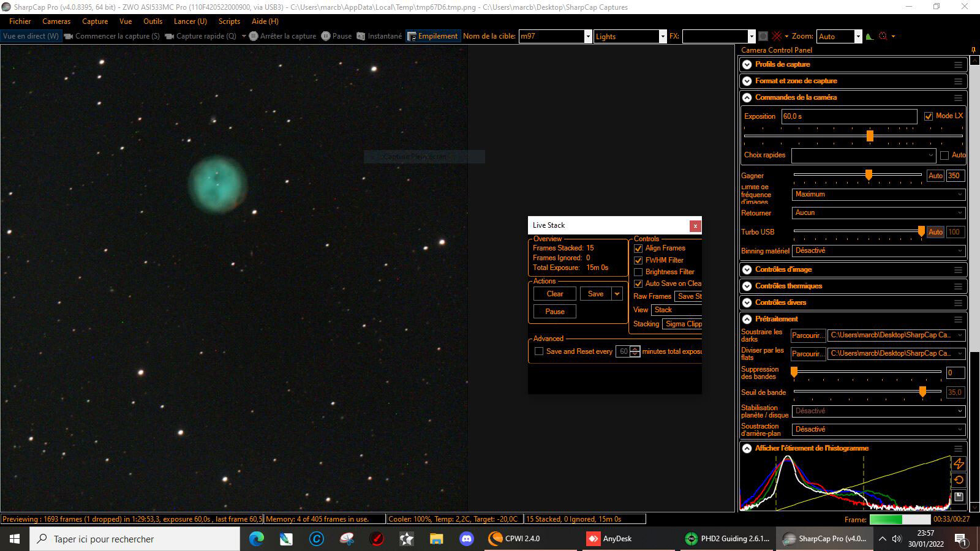Open the Zoom dropdown set to Auto
980x551 pixels.
click(x=839, y=36)
